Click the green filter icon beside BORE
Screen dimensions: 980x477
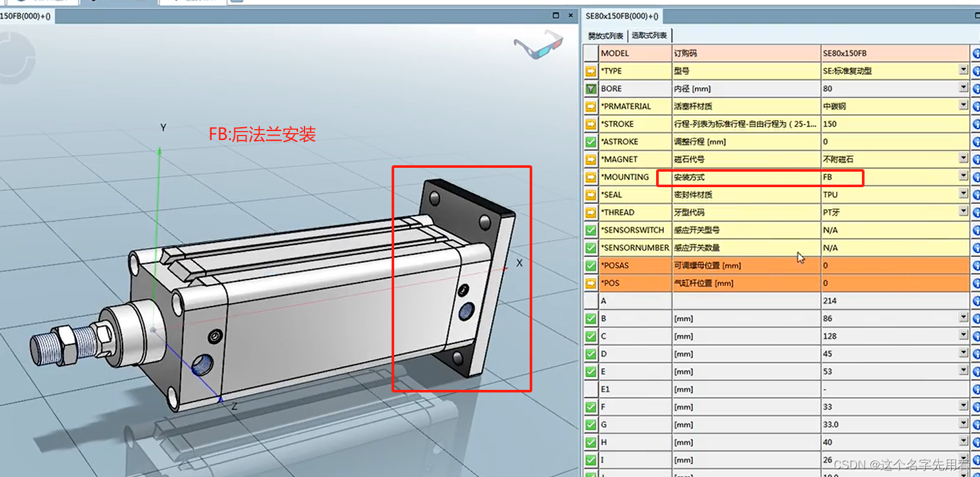click(x=590, y=88)
